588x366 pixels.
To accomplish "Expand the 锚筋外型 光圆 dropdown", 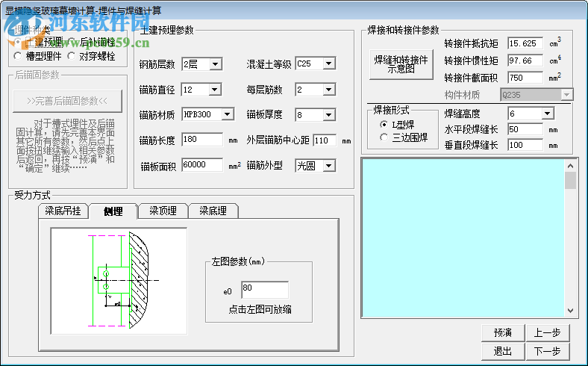I will 329,166.
